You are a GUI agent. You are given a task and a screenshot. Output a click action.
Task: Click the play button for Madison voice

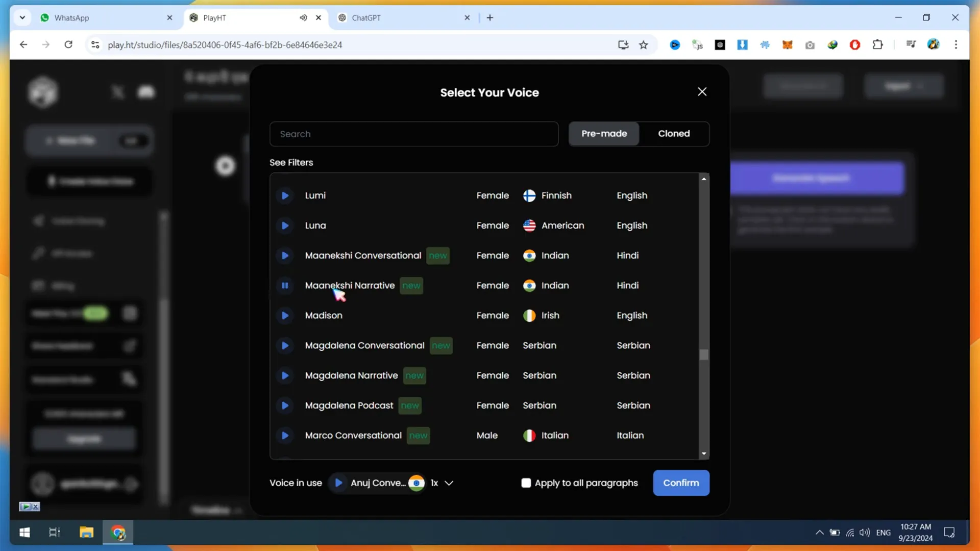tap(285, 315)
